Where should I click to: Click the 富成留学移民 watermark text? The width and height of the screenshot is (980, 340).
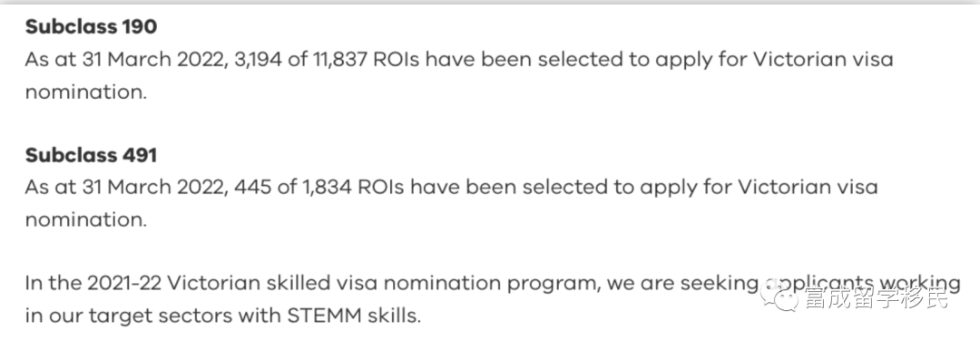(876, 296)
